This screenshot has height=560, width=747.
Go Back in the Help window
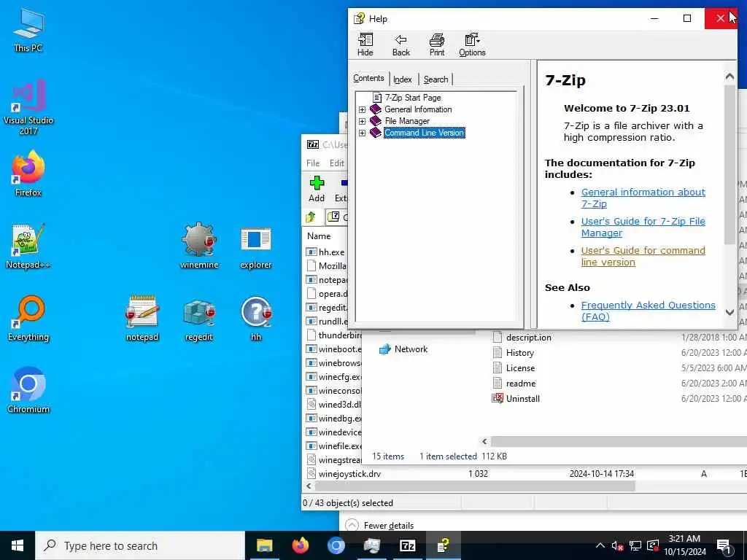point(400,44)
